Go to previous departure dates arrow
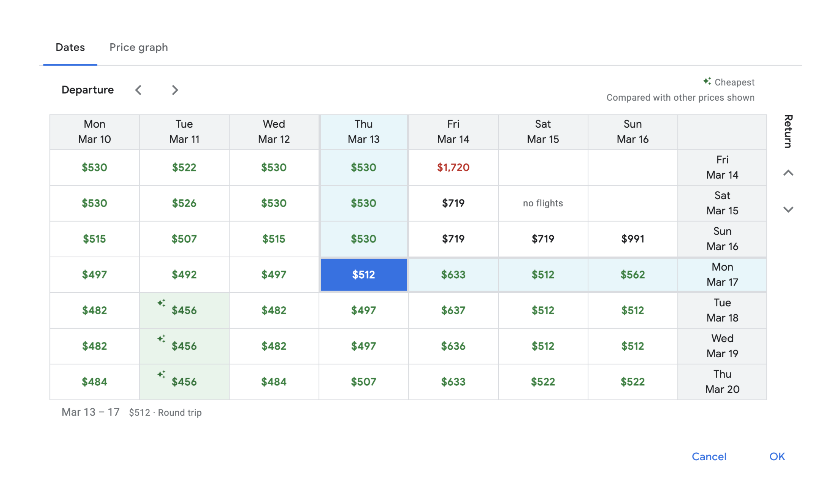The width and height of the screenshot is (837, 504). 138,90
